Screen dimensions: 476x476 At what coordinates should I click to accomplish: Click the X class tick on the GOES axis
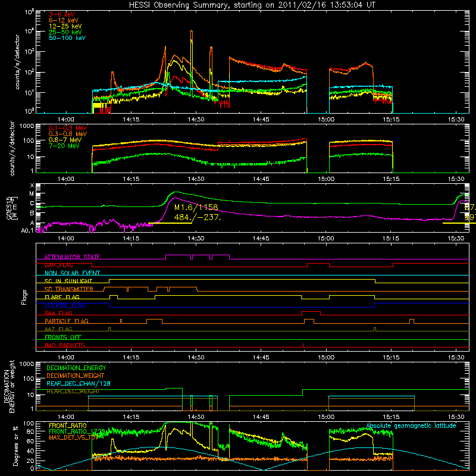tap(32, 186)
